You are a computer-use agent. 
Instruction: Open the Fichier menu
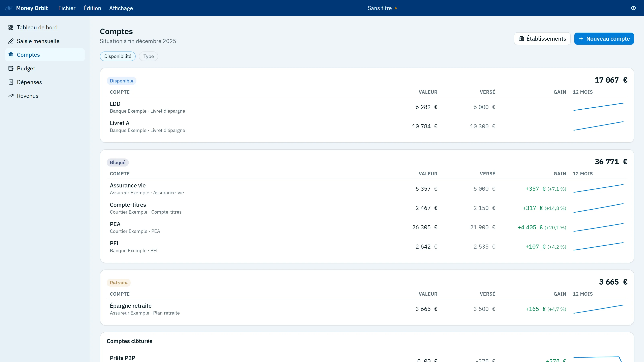(x=67, y=8)
